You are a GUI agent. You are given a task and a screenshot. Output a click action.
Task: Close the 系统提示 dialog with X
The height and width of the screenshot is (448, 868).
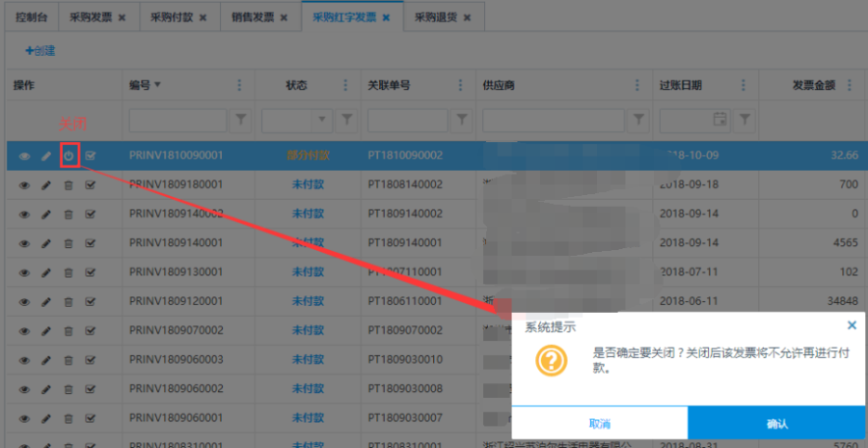(x=852, y=326)
